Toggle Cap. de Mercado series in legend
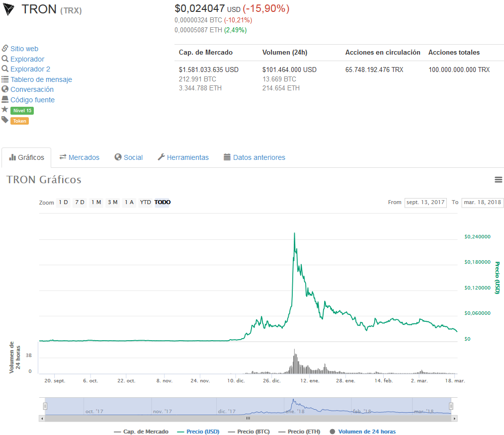 (141, 432)
